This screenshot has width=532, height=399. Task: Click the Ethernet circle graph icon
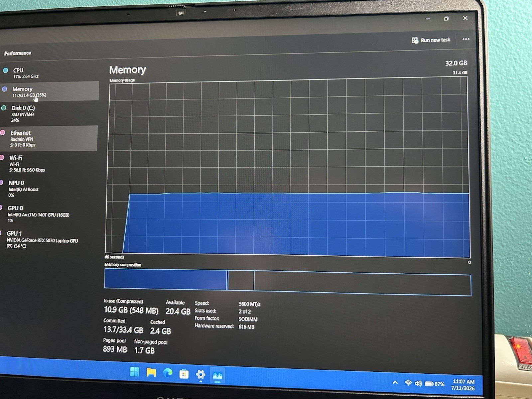click(3, 133)
